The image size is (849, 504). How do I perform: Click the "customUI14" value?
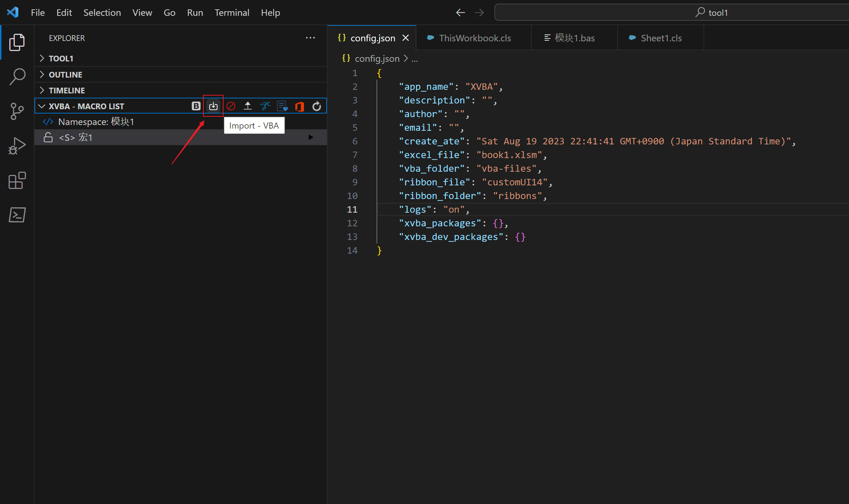coord(515,182)
